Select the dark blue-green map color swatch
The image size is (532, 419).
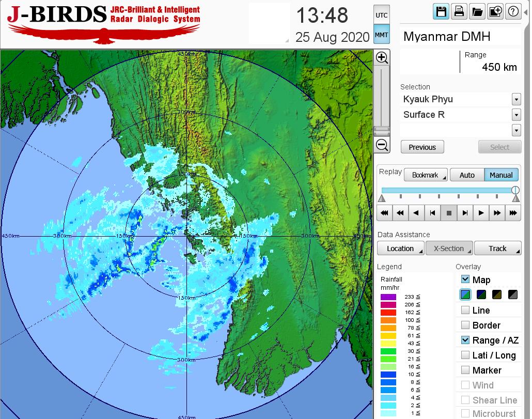click(481, 295)
